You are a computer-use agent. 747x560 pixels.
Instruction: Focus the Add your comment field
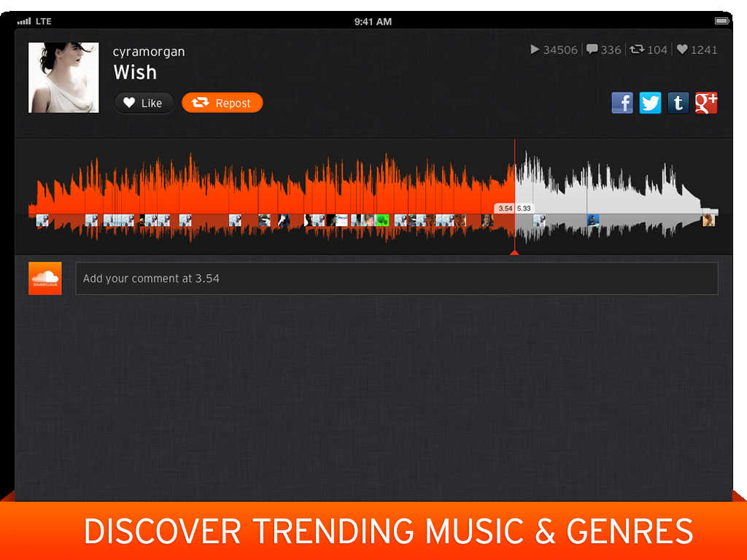click(x=396, y=279)
